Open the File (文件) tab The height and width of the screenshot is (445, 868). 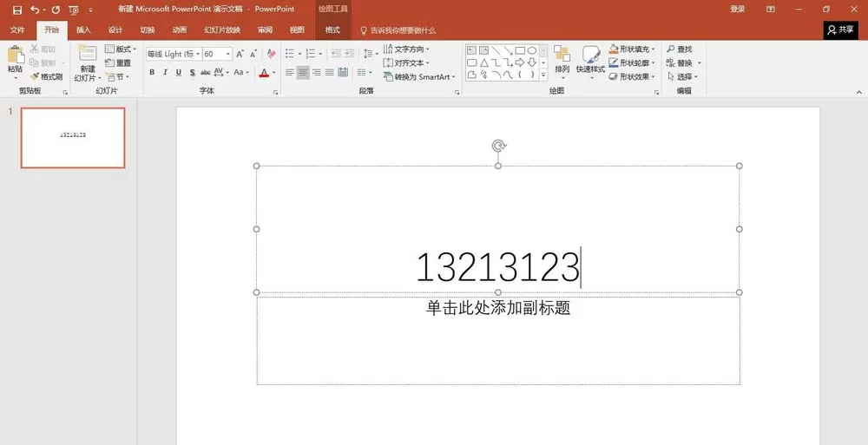pyautogui.click(x=17, y=29)
